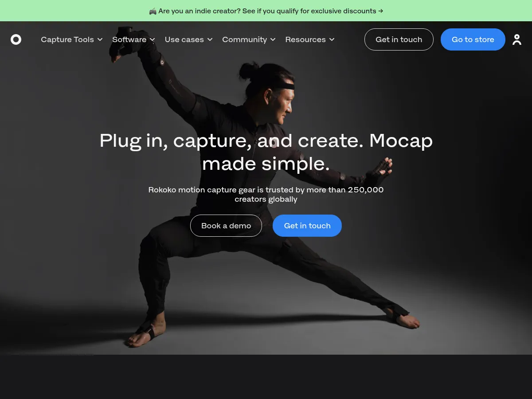Click the Book a demo button
Image resolution: width=532 pixels, height=399 pixels.
[226, 226]
